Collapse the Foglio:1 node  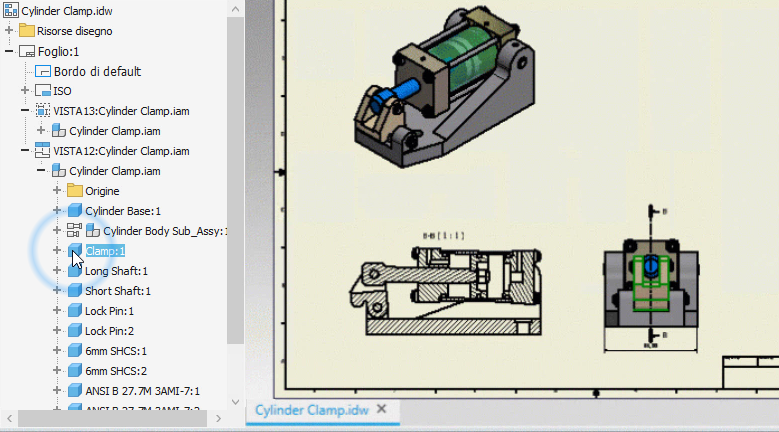click(9, 51)
